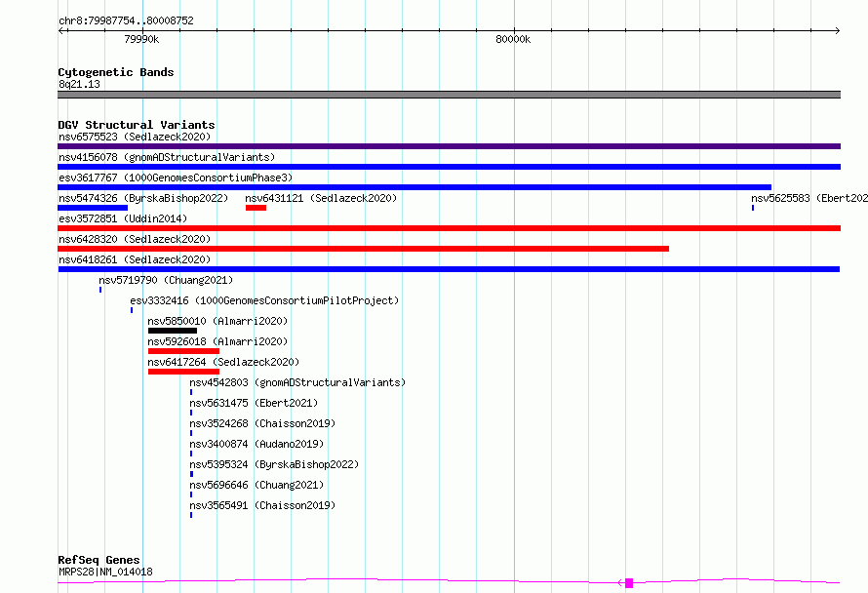Viewport: 868px width, 593px height.
Task: Click the red nsv6431121 variant bar
Action: tap(256, 208)
